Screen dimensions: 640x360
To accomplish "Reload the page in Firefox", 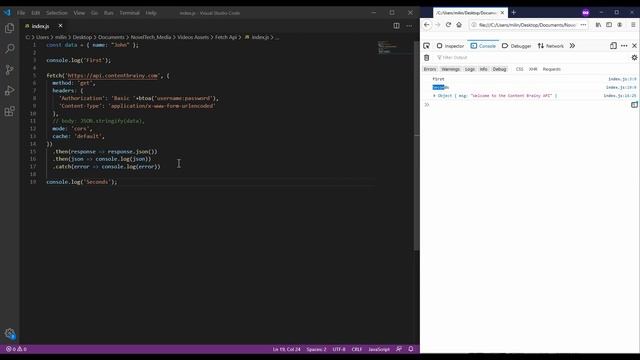I will (448, 25).
